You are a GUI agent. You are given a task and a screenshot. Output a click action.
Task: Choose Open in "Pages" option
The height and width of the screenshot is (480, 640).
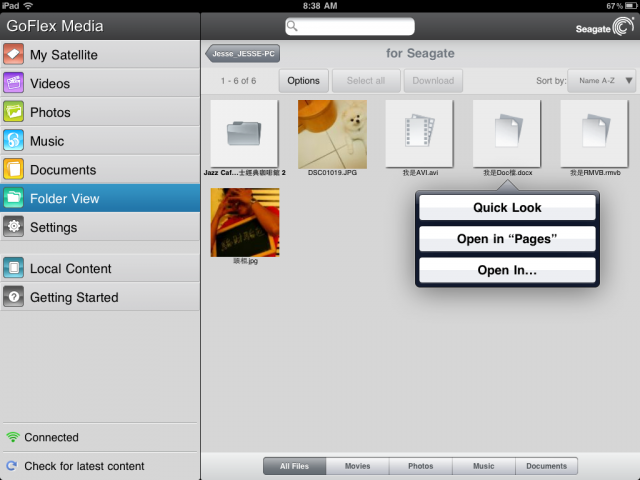(x=507, y=238)
